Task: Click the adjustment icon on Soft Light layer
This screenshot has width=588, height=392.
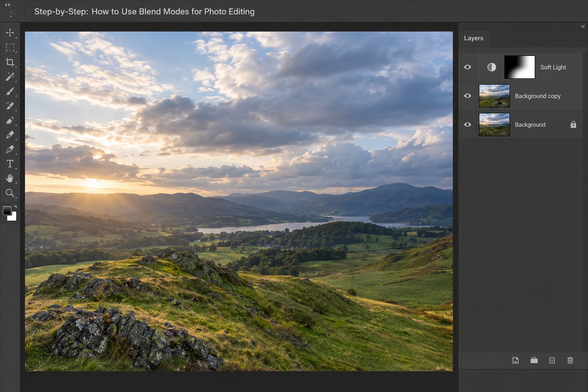Action: 492,67
